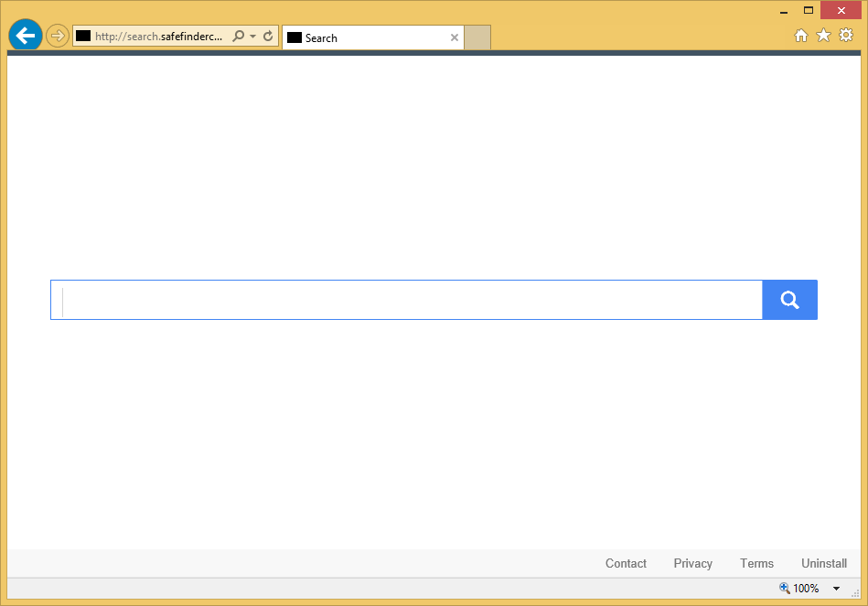Select the Search tab
868x606 pixels.
[366, 37]
